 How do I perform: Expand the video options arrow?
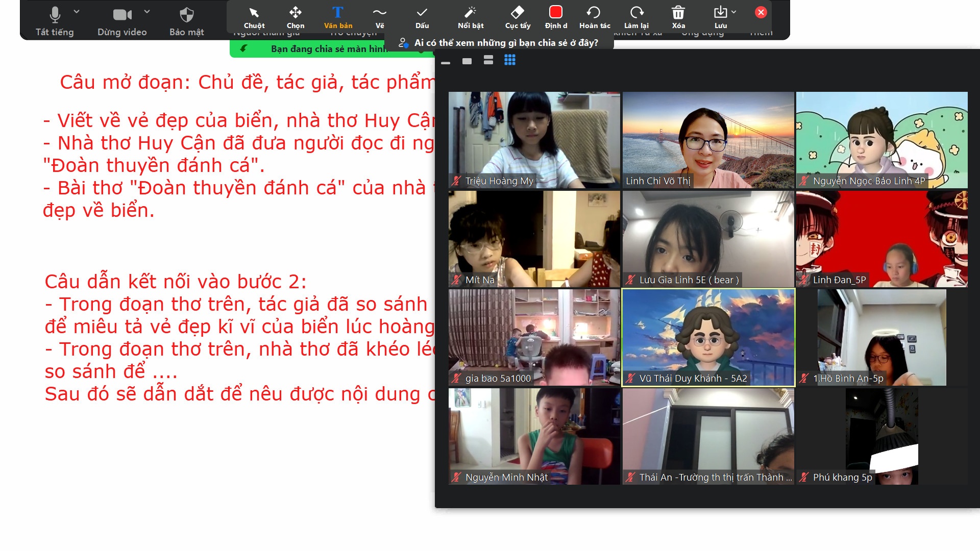click(x=147, y=11)
